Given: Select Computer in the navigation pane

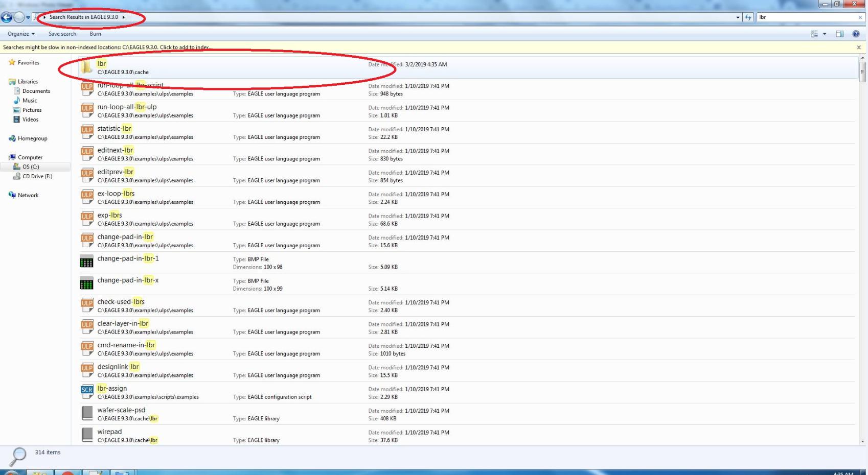Looking at the screenshot, I should pyautogui.click(x=30, y=157).
